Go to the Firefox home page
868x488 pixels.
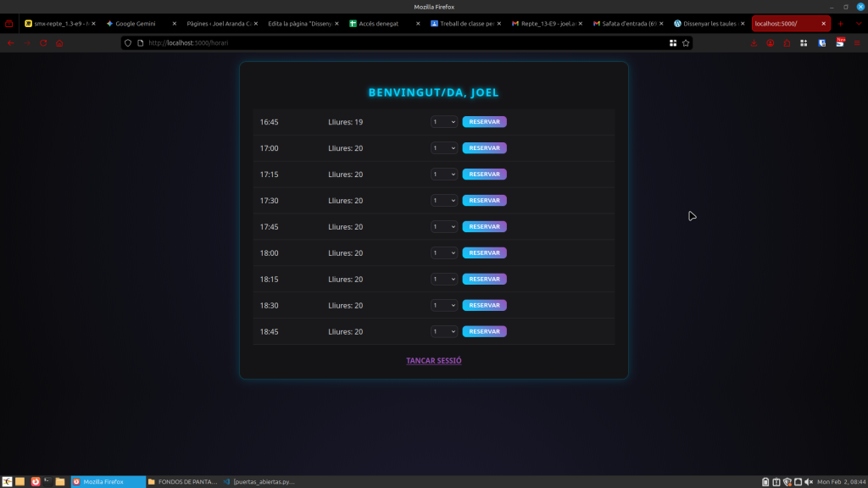[59, 42]
